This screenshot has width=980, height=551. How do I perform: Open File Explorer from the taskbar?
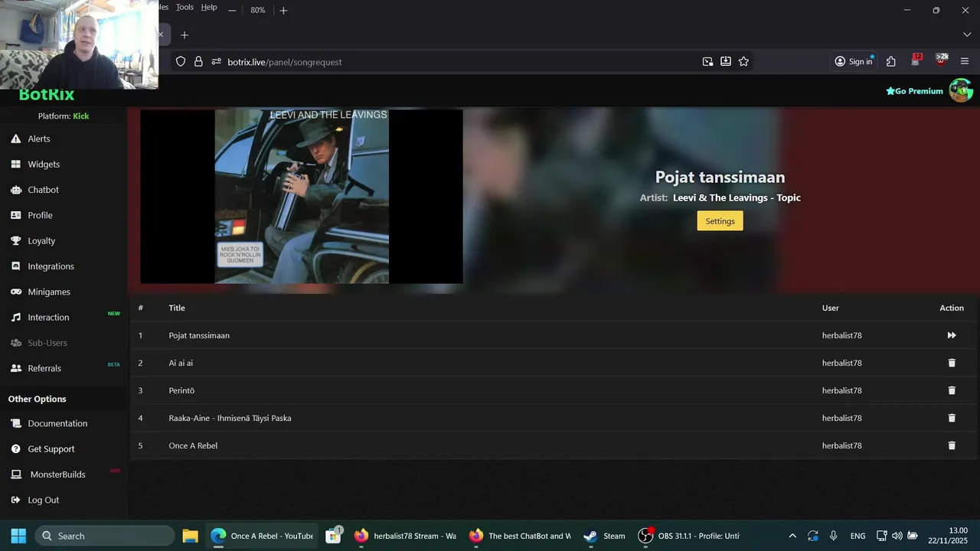tap(191, 536)
